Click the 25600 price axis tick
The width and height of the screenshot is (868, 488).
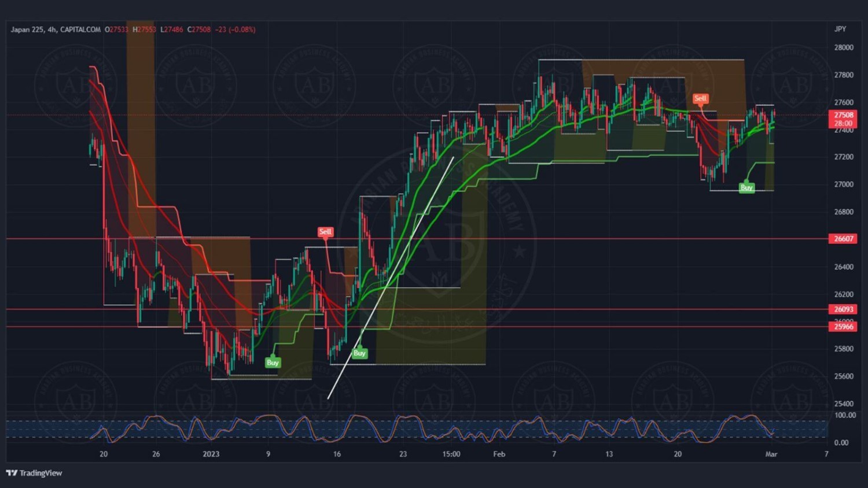tap(844, 376)
